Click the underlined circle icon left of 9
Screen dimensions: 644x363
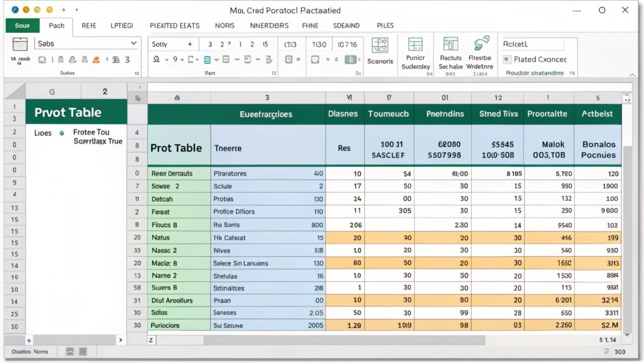pyautogui.click(x=157, y=60)
